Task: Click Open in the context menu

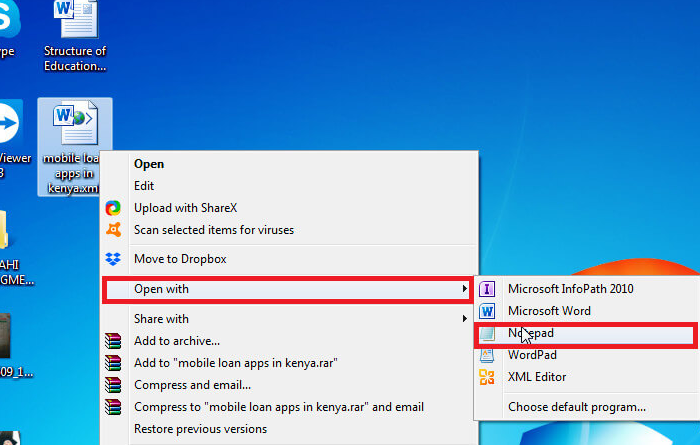Action: point(149,164)
